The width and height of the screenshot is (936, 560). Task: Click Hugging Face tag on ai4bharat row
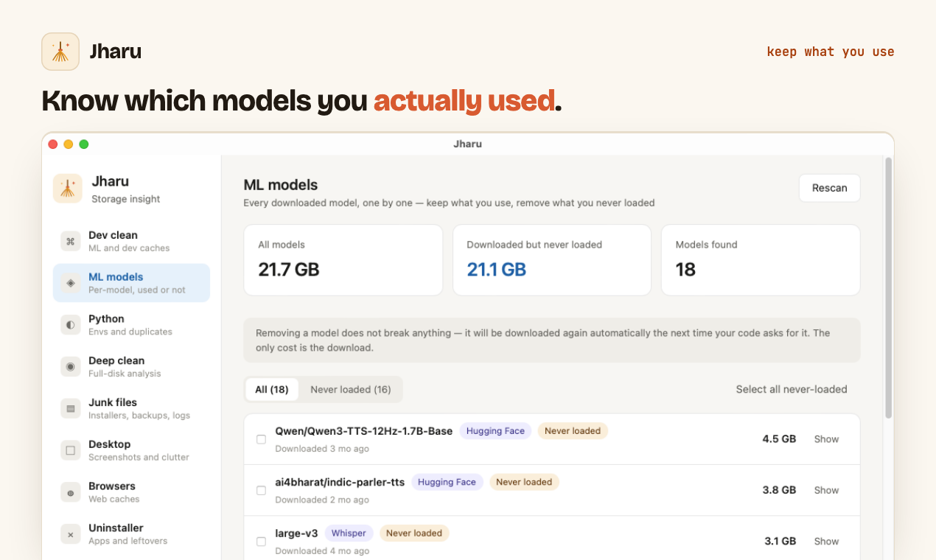(447, 482)
